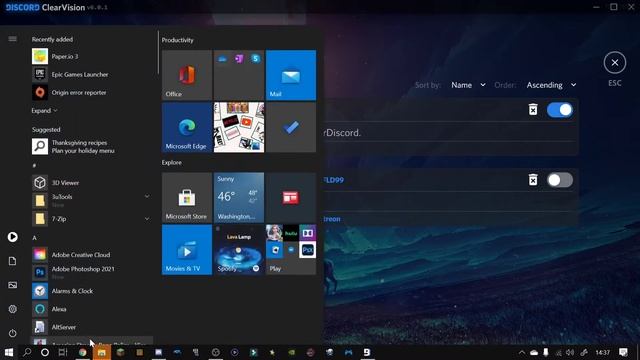
Task: Open the user account icon in Start rail
Action: (x=13, y=237)
